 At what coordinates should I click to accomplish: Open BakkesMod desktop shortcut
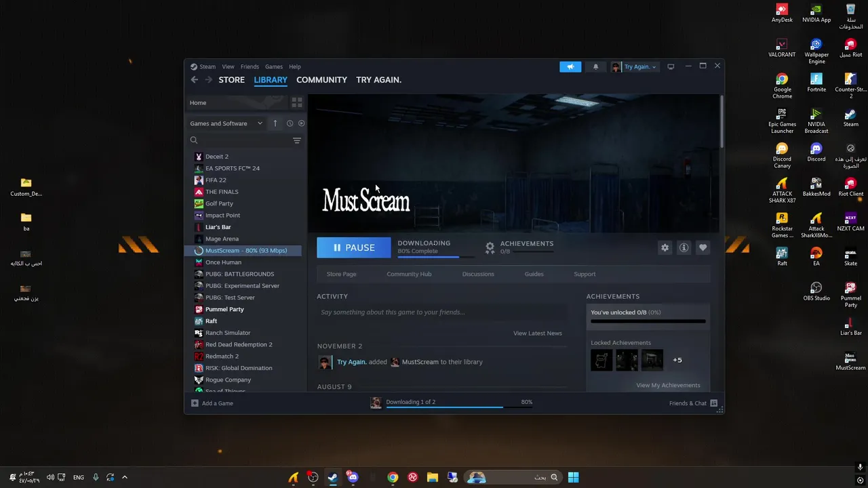click(x=816, y=187)
